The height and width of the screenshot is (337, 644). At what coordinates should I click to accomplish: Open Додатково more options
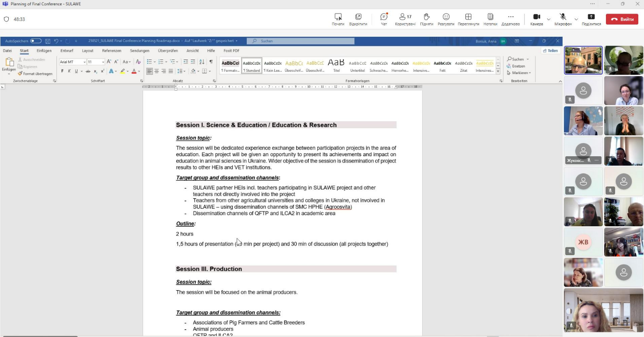[511, 19]
